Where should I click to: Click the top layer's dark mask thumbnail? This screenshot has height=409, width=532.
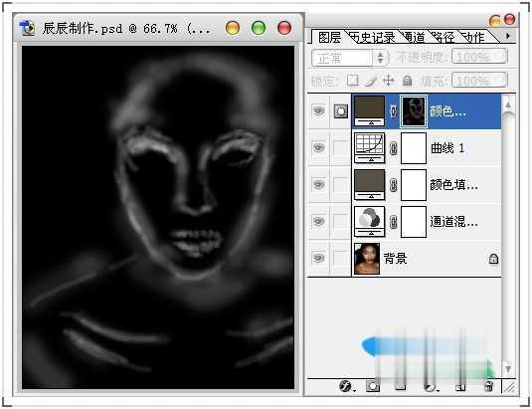click(x=414, y=111)
